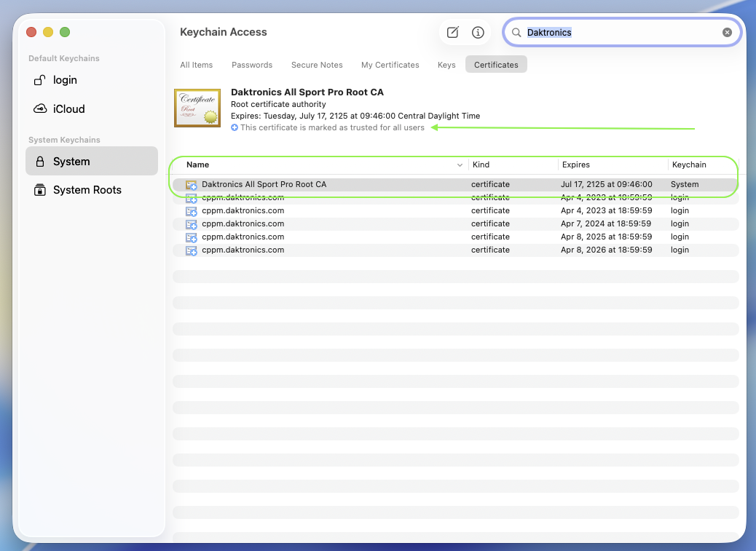Click the blue plus trust indicator icon

coord(235,127)
